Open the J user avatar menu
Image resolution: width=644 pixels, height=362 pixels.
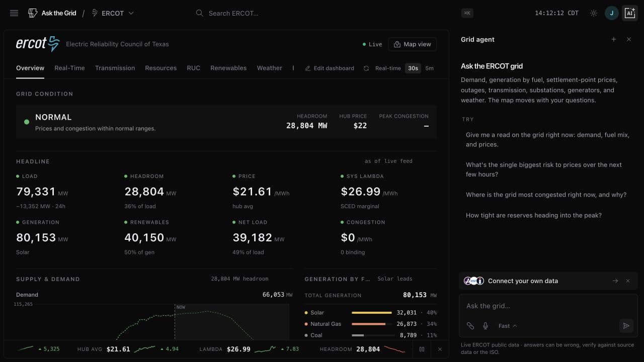pos(611,13)
